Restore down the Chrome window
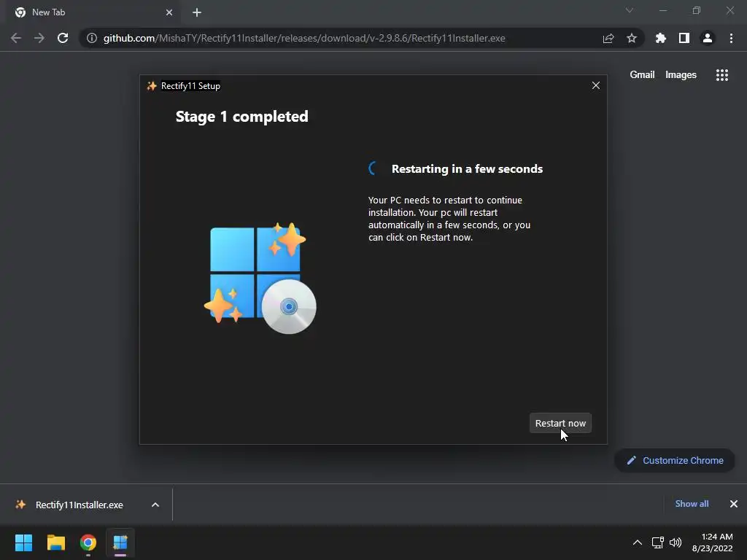 coord(697,10)
